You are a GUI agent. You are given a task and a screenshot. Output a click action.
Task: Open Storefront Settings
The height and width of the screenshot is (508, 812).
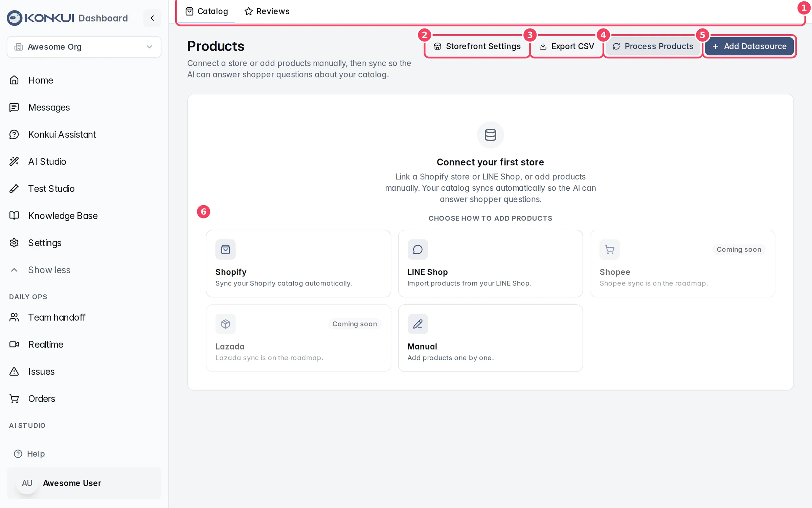477,46
